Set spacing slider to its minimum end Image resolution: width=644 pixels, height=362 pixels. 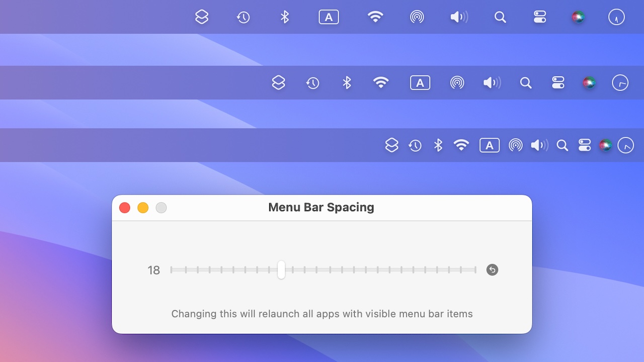pyautogui.click(x=172, y=270)
